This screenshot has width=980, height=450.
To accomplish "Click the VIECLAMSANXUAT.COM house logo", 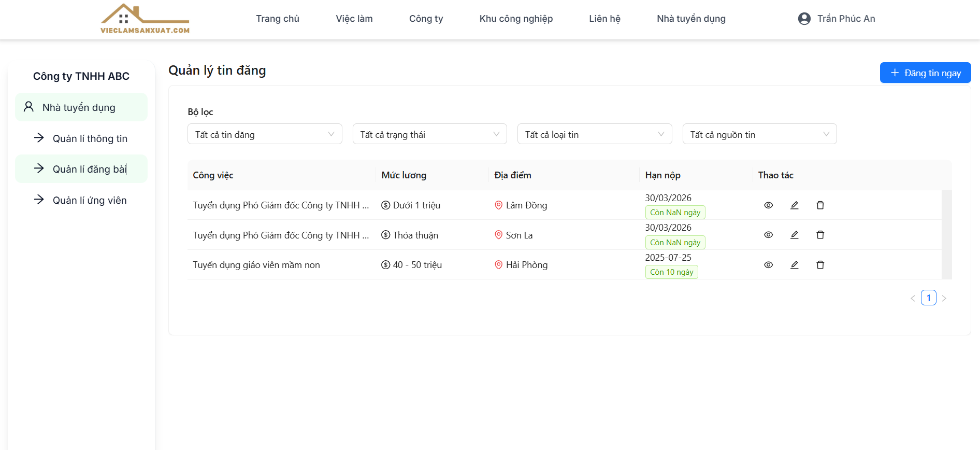I will (x=145, y=19).
